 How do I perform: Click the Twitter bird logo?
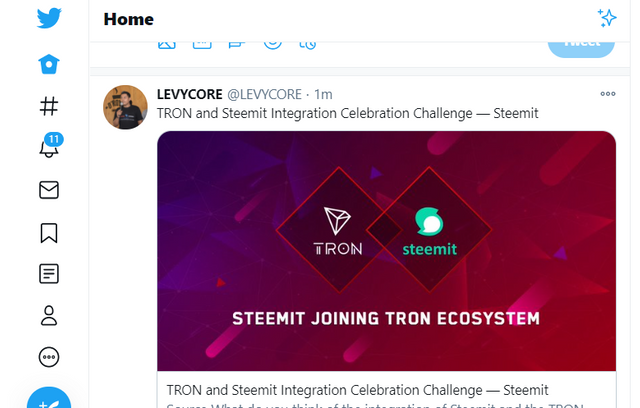[49, 18]
